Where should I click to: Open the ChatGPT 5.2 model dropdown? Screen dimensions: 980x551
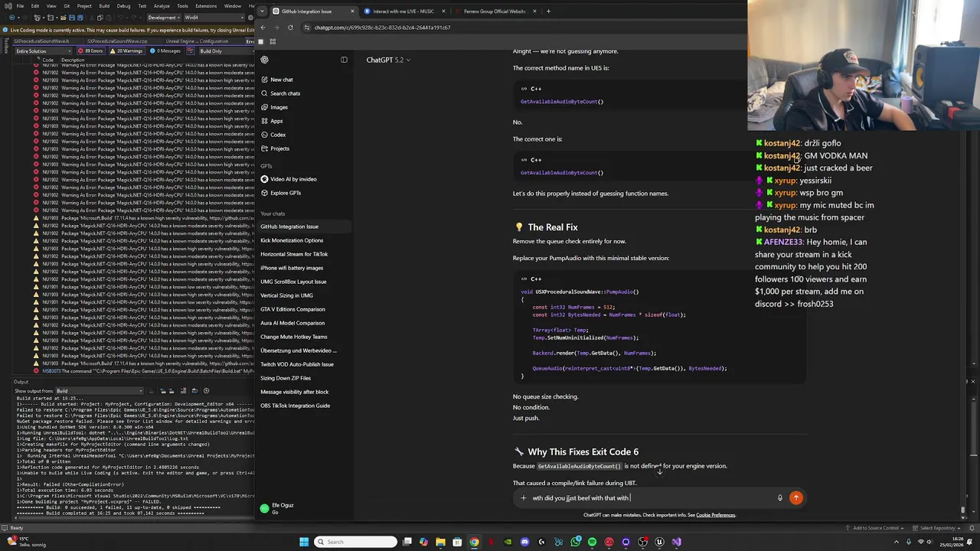[388, 60]
